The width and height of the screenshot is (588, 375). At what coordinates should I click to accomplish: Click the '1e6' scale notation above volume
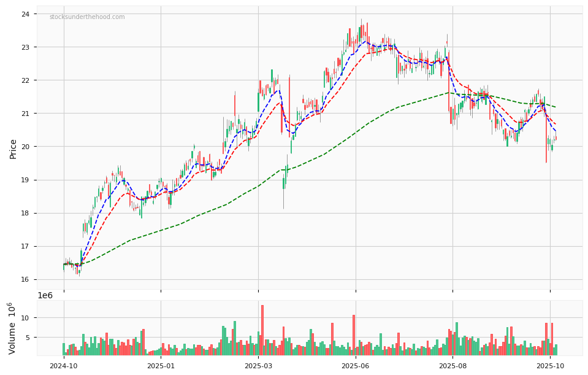[x=45, y=295]
